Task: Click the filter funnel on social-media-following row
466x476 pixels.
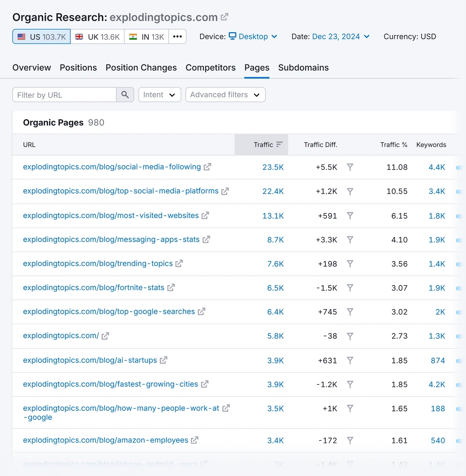Action: [350, 167]
